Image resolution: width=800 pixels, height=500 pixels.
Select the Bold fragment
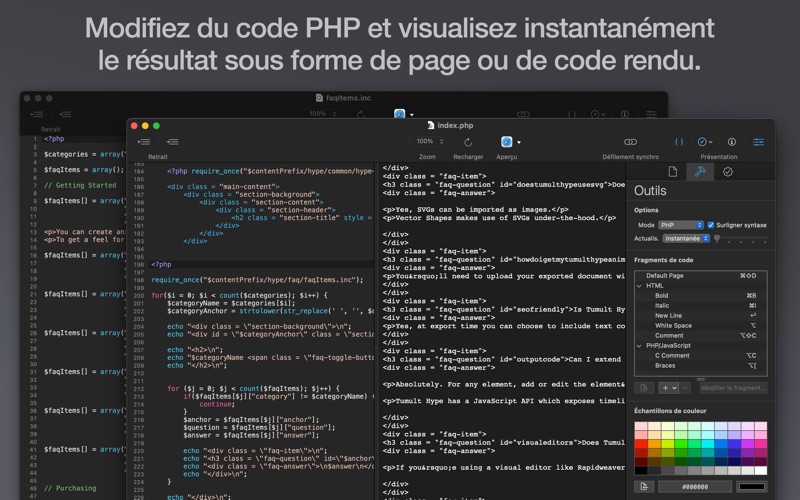[x=701, y=295]
